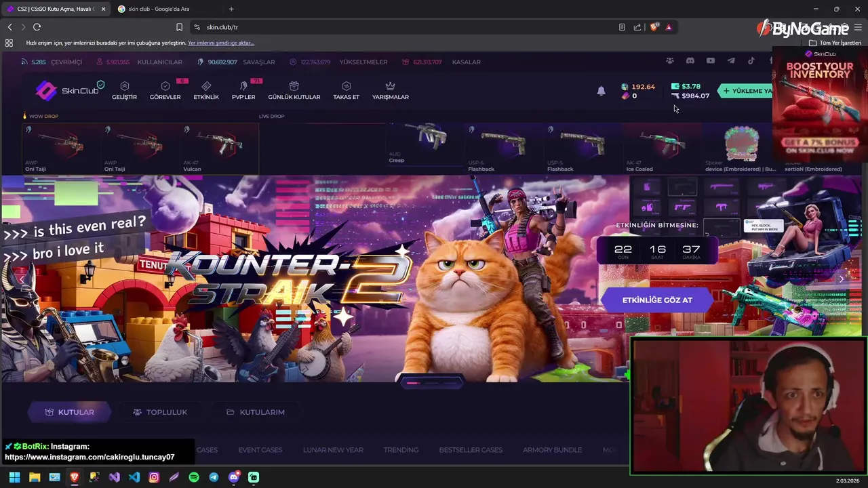Open the GÖREVLER missions page
The width and height of the screenshot is (868, 488).
click(165, 91)
